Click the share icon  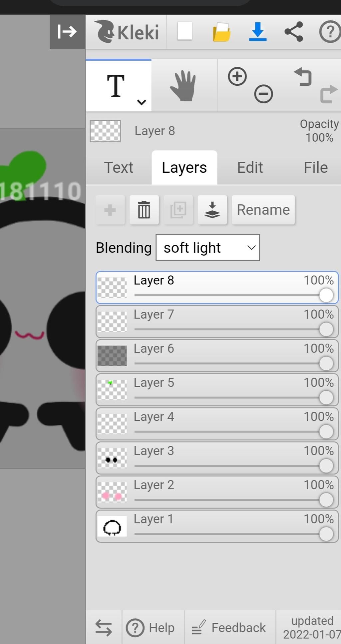pyautogui.click(x=294, y=32)
